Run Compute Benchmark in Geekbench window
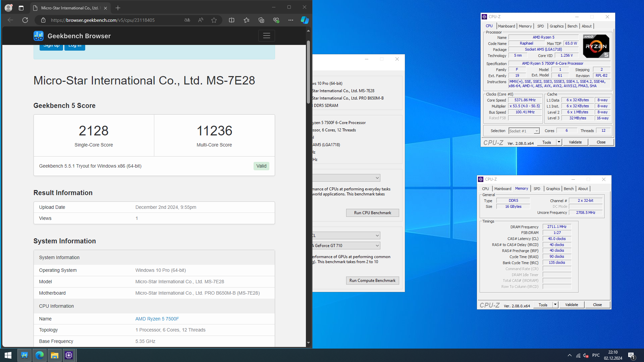The height and width of the screenshot is (362, 644). coord(372,281)
